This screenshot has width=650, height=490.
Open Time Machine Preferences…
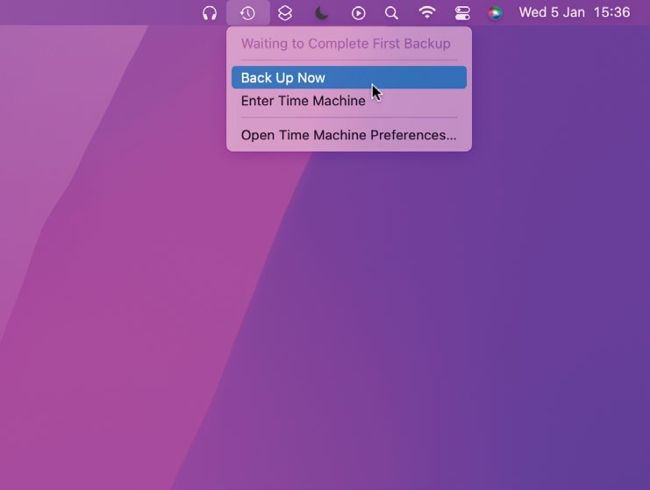point(348,135)
